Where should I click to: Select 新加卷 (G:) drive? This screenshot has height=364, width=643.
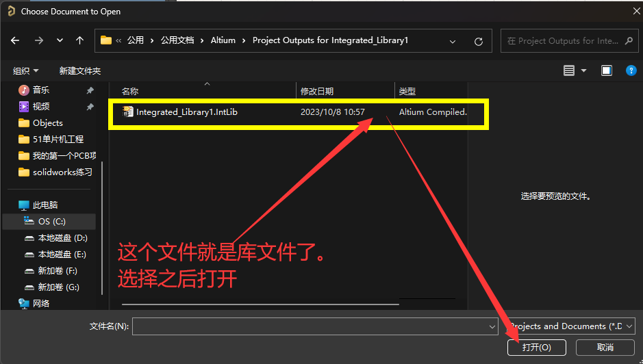(x=51, y=287)
